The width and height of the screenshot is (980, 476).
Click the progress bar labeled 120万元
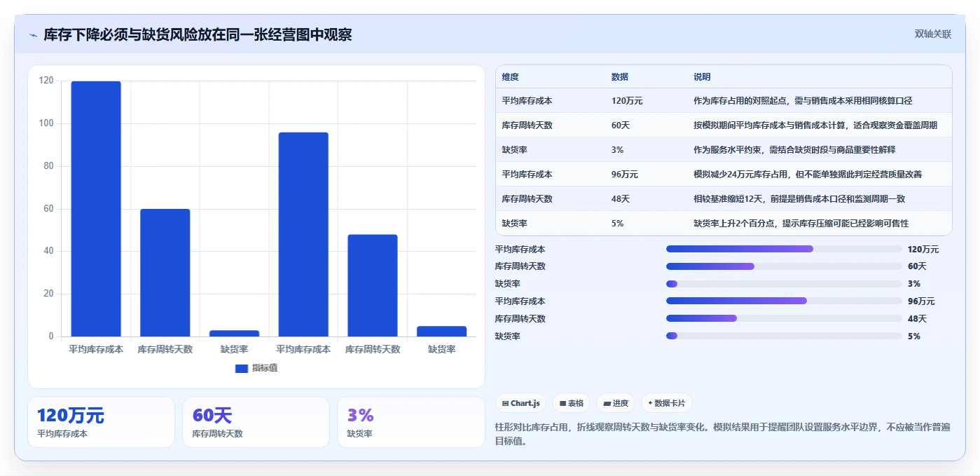point(784,249)
